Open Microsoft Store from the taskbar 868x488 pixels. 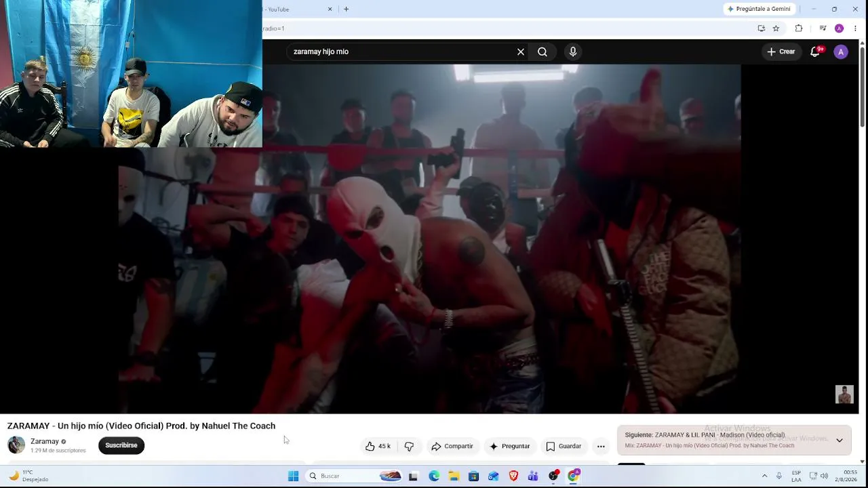coord(473,476)
